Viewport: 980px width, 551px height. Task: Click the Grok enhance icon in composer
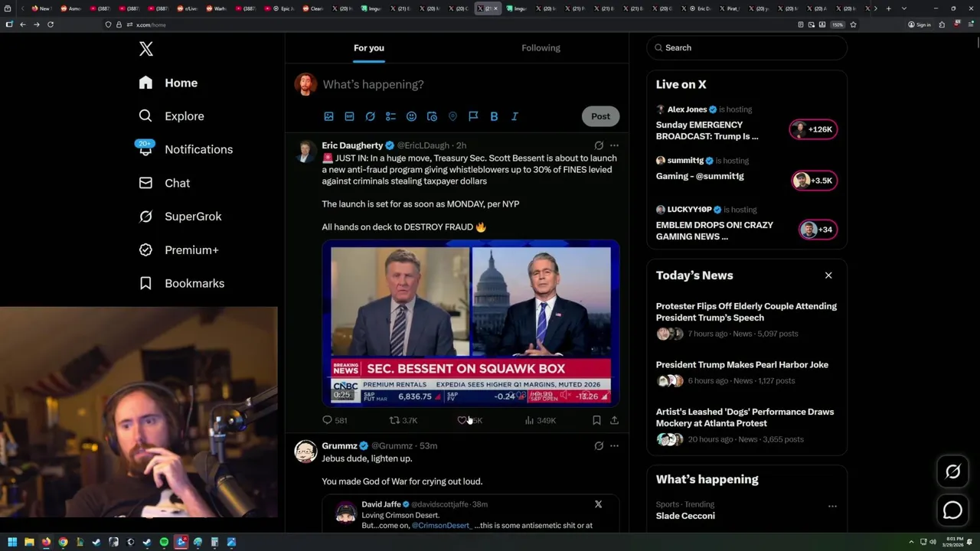pos(370,116)
